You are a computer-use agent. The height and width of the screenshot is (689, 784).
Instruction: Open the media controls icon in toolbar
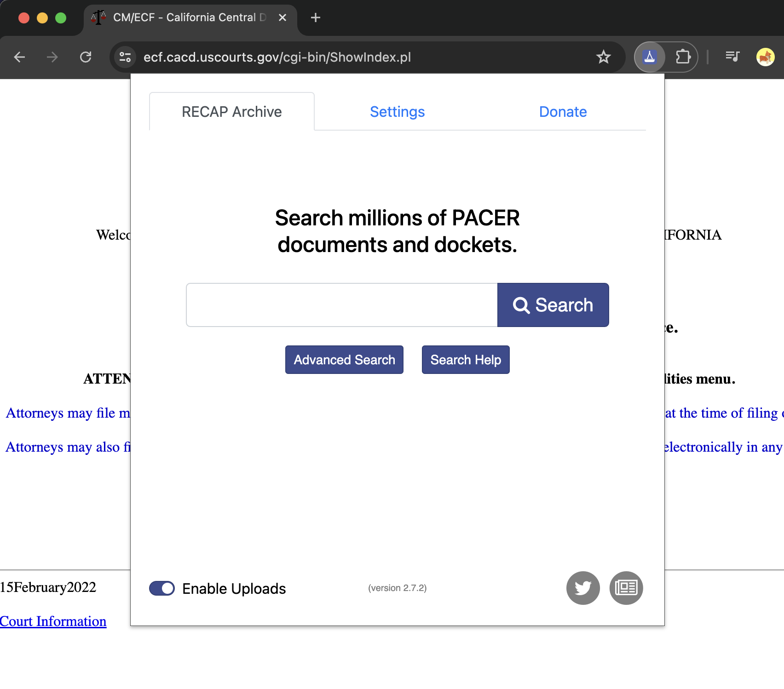732,57
